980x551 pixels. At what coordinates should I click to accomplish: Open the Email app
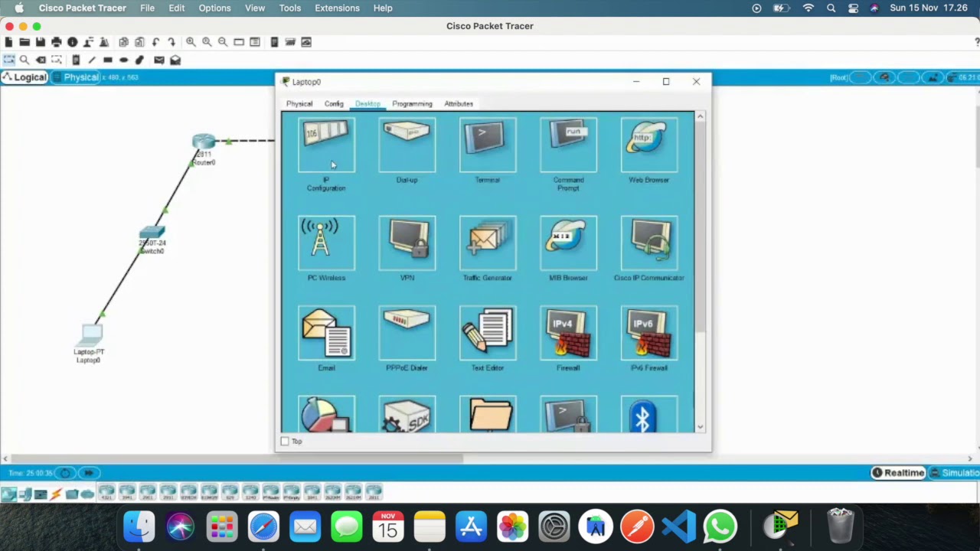pos(326,333)
